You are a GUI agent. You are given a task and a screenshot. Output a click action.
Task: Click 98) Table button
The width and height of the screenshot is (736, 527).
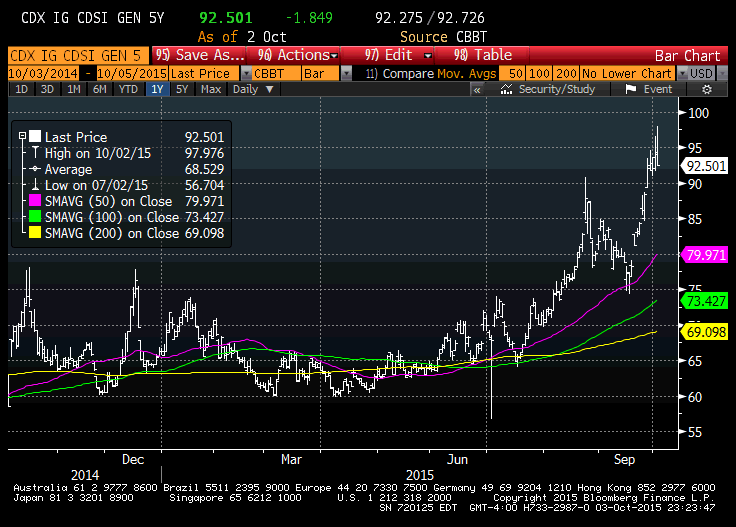click(483, 55)
